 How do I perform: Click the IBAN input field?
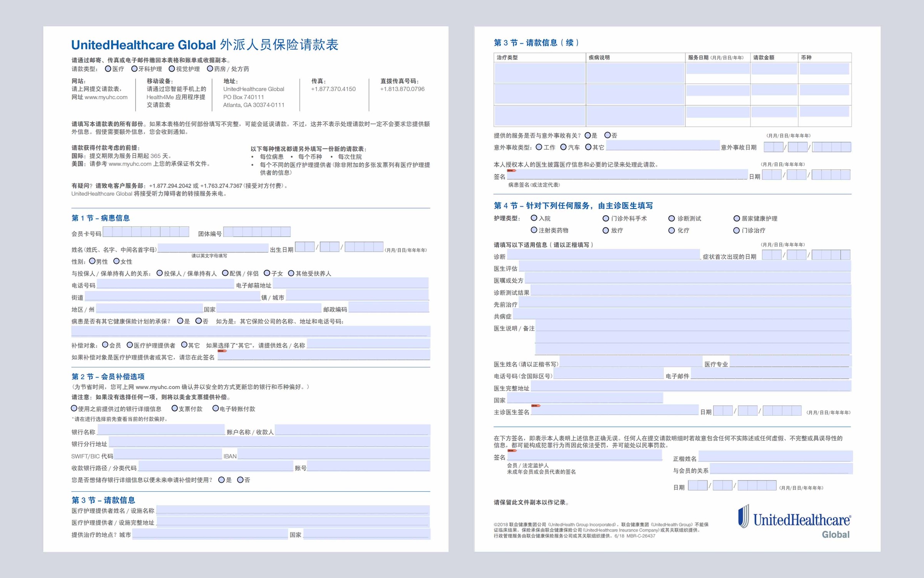(x=334, y=454)
